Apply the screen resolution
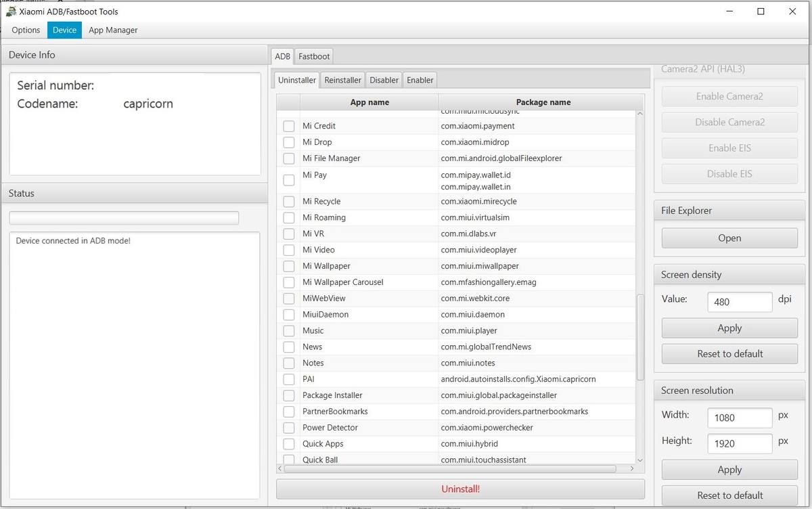812x509 pixels. pos(729,470)
